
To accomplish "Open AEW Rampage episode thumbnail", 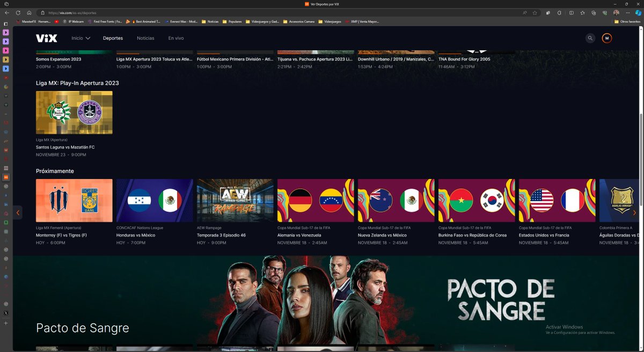I will pyautogui.click(x=235, y=201).
